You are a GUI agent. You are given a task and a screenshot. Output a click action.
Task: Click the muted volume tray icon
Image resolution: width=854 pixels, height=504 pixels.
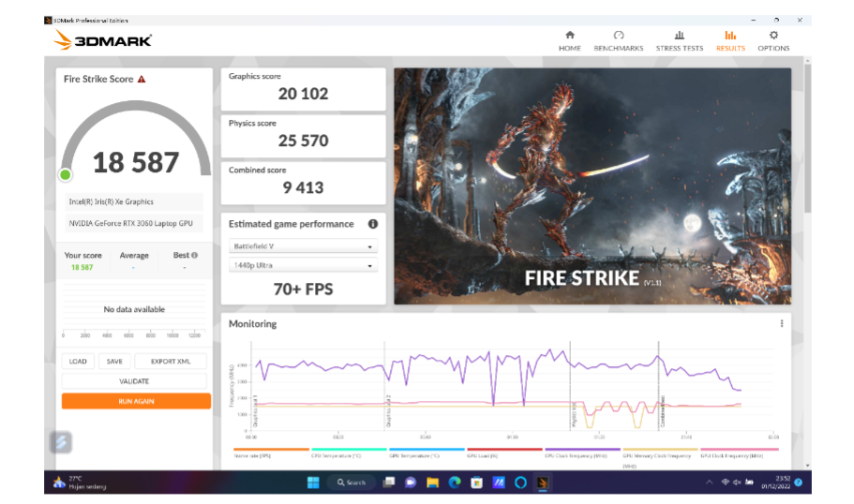click(737, 482)
